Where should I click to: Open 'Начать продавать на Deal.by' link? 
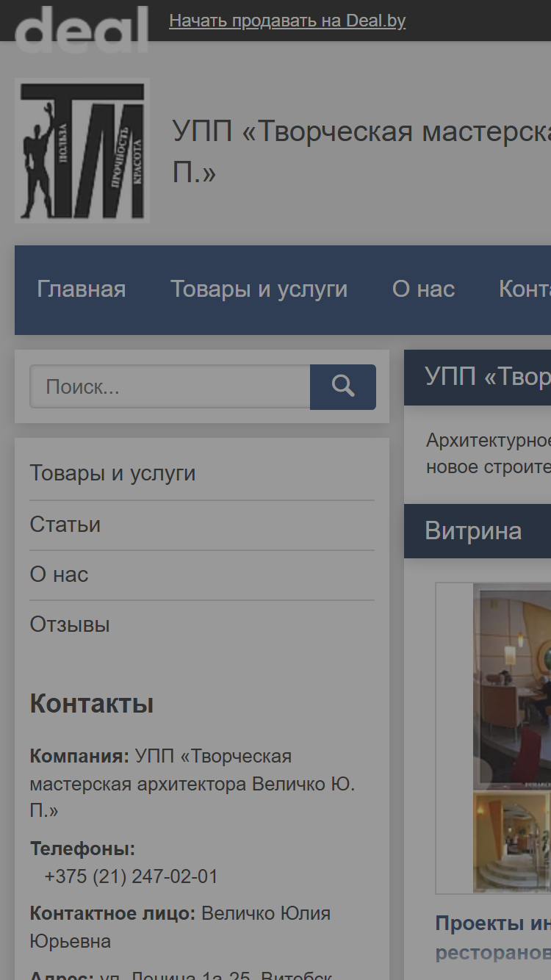pos(287,21)
